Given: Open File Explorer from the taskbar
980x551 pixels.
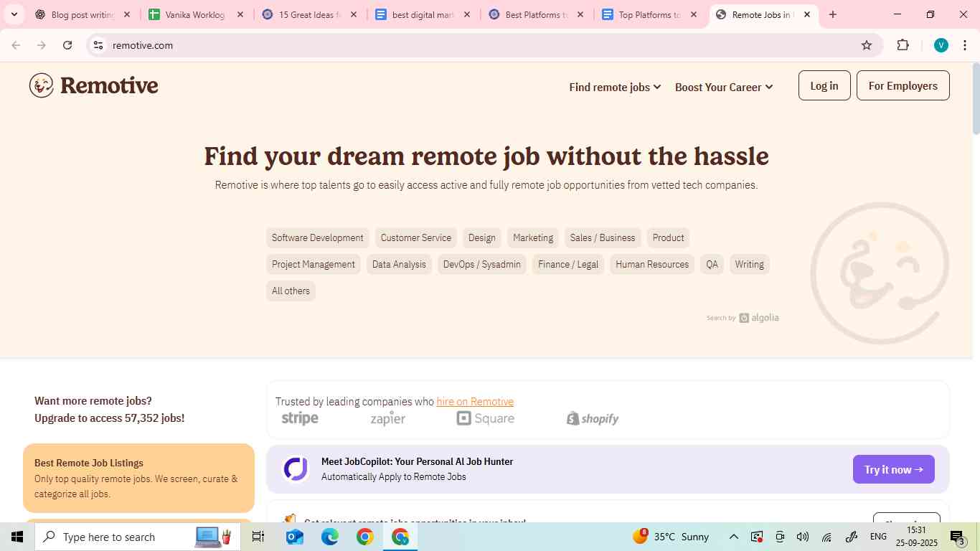Looking at the screenshot, I should click(x=258, y=536).
